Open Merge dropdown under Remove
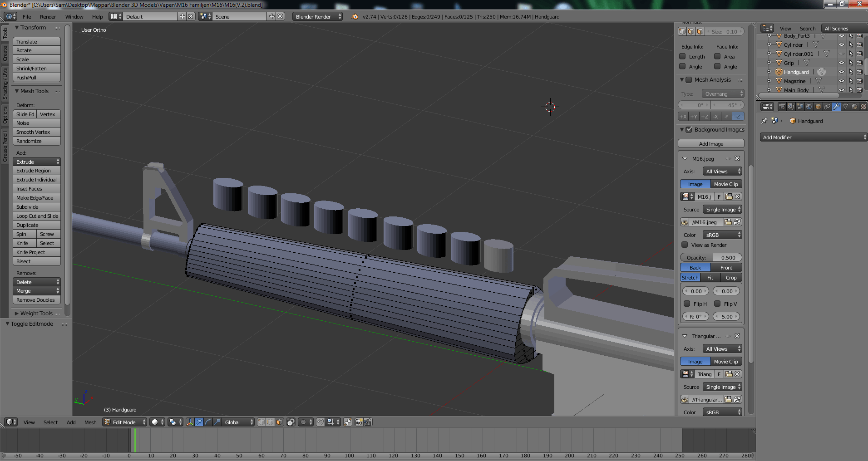Viewport: 868px width, 461px height. point(37,291)
